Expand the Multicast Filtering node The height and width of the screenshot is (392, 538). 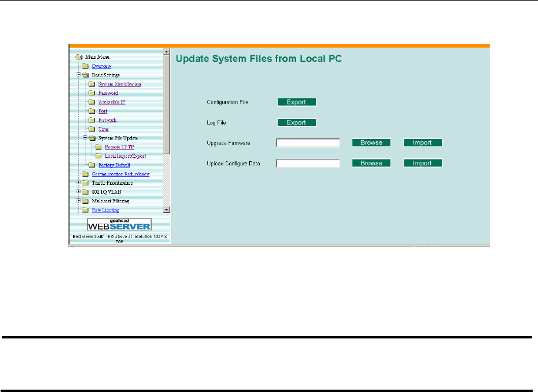tap(78, 201)
